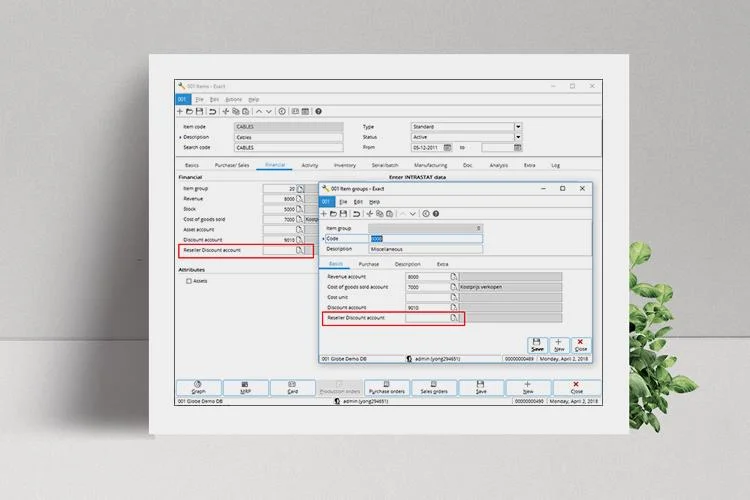Switch to the Inventory tab
The image size is (750, 500).
point(345,165)
